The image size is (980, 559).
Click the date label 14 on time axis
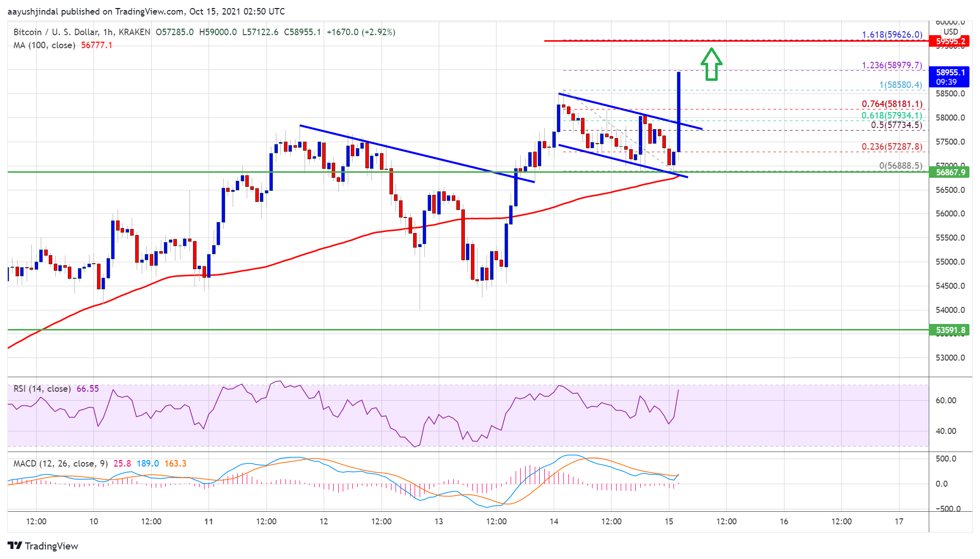click(x=553, y=521)
